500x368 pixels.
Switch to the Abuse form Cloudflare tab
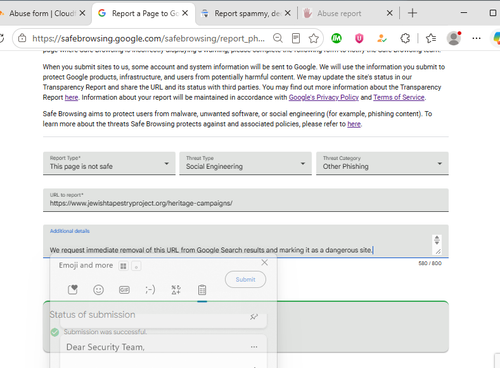point(42,13)
